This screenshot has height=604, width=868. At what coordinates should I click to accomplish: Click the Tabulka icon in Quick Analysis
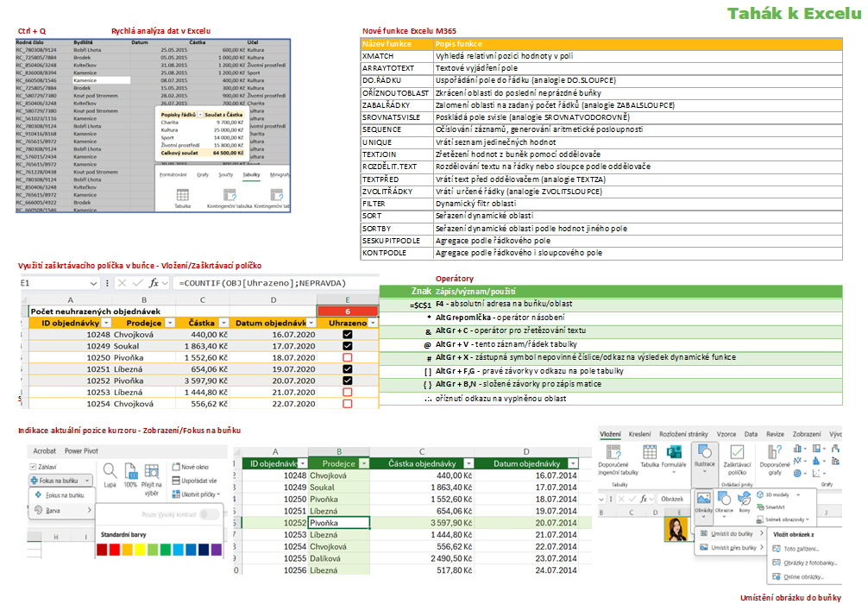coord(183,195)
